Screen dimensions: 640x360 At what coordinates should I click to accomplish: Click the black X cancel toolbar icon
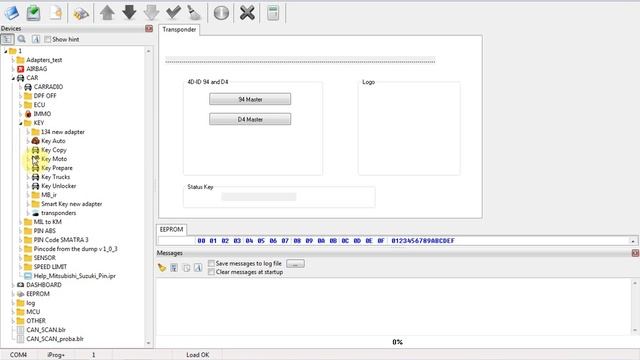[247, 13]
